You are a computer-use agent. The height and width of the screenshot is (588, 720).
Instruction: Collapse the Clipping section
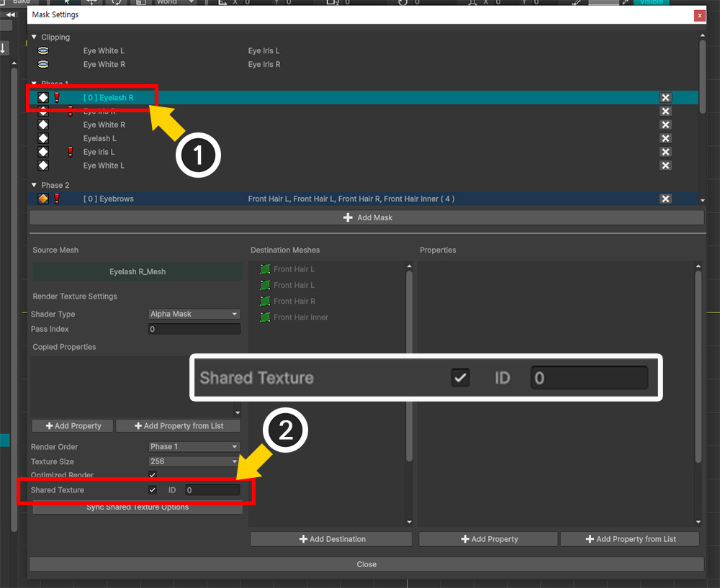[34, 37]
